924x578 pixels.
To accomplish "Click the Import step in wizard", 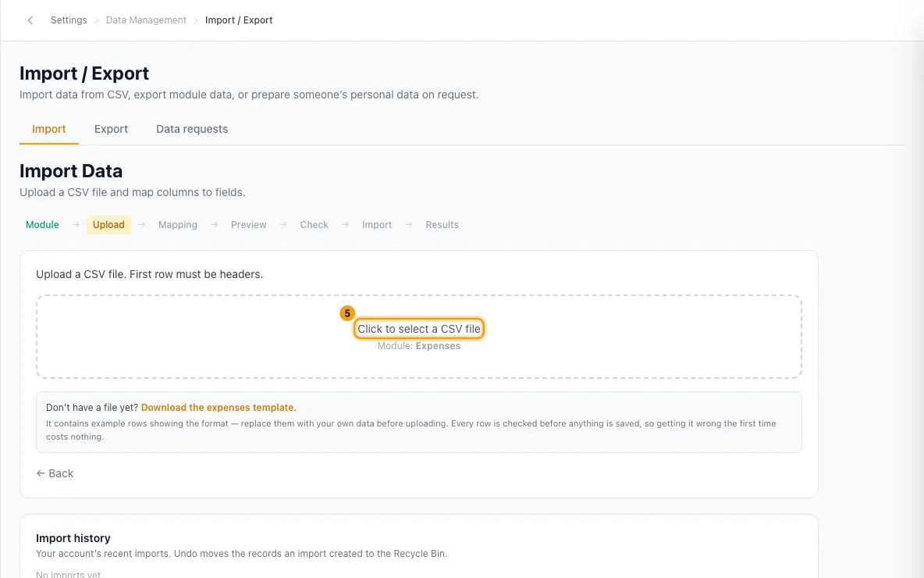I will tap(377, 225).
